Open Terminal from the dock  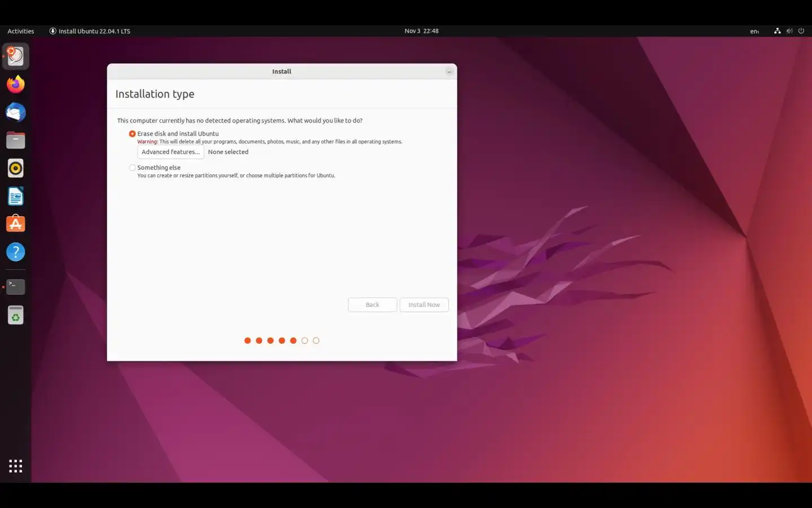(15, 287)
